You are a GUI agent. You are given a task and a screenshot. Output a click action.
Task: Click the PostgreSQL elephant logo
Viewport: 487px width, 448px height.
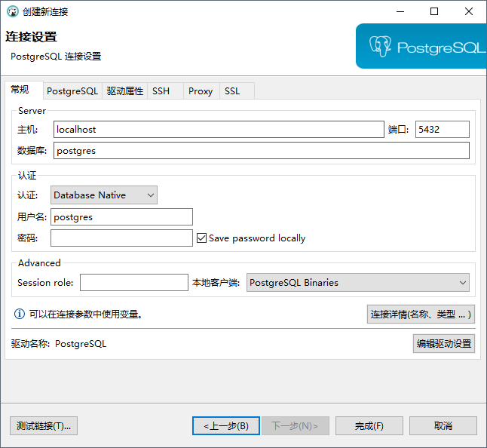tap(380, 46)
